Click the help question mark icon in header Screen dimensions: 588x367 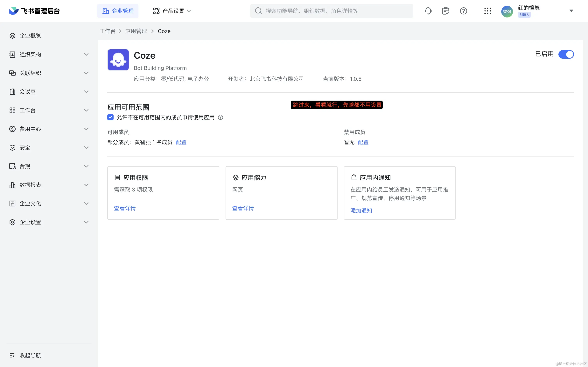pyautogui.click(x=463, y=11)
